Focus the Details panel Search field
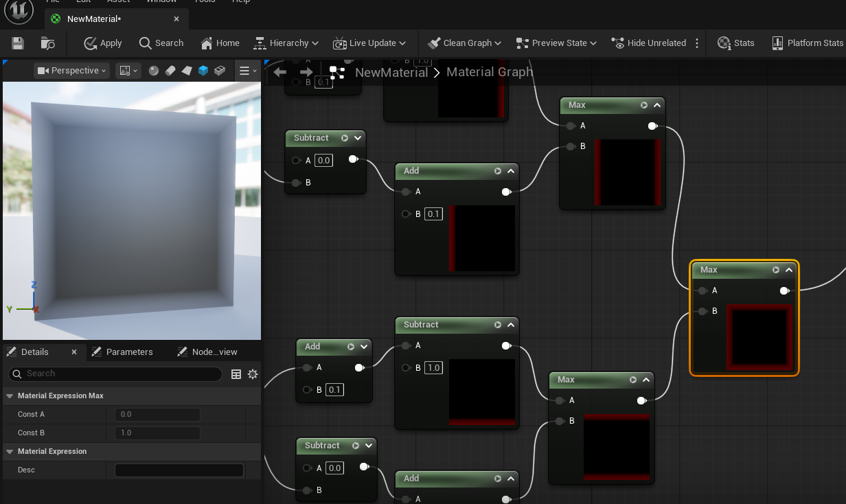The width and height of the screenshot is (846, 504). coord(115,374)
